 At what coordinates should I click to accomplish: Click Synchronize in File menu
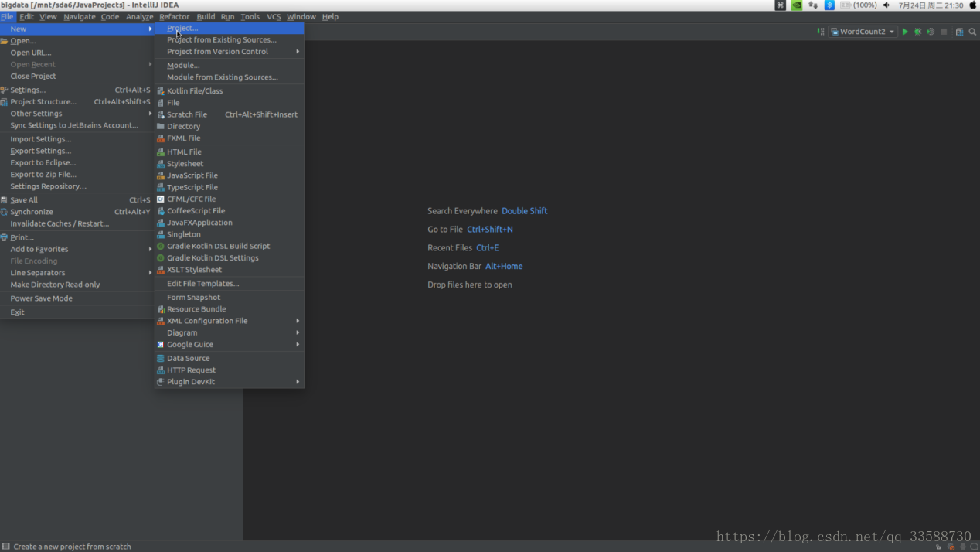click(x=77, y=212)
